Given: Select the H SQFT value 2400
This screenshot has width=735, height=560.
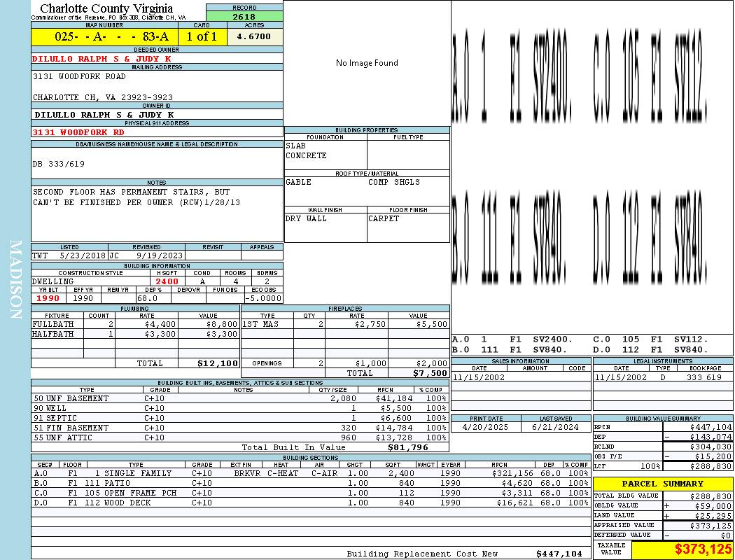Looking at the screenshot, I should pyautogui.click(x=167, y=281).
